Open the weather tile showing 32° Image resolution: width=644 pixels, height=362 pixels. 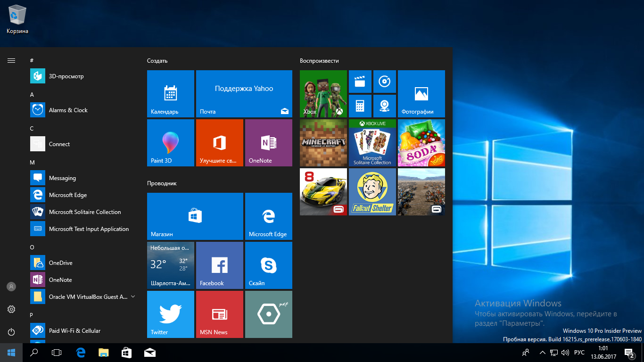tap(171, 265)
